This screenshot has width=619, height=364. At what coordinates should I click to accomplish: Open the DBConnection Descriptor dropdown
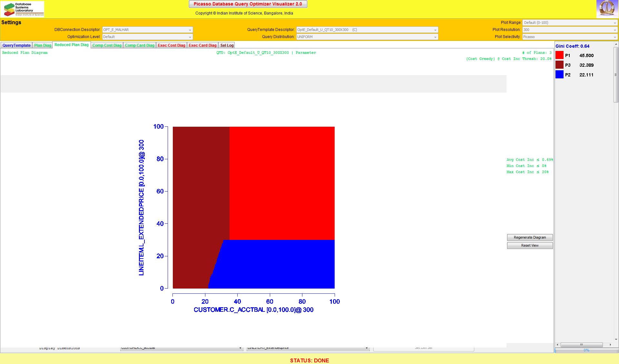[x=147, y=30]
